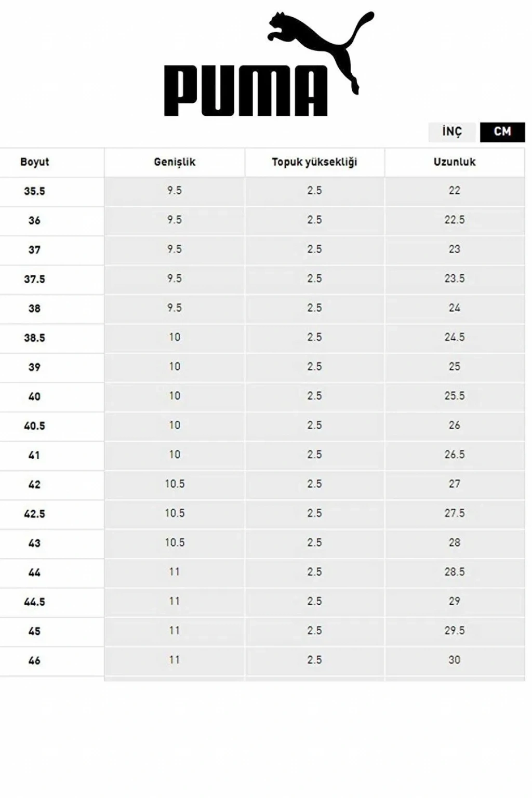Select size 40 row label
The width and height of the screenshot is (532, 798).
[35, 397]
